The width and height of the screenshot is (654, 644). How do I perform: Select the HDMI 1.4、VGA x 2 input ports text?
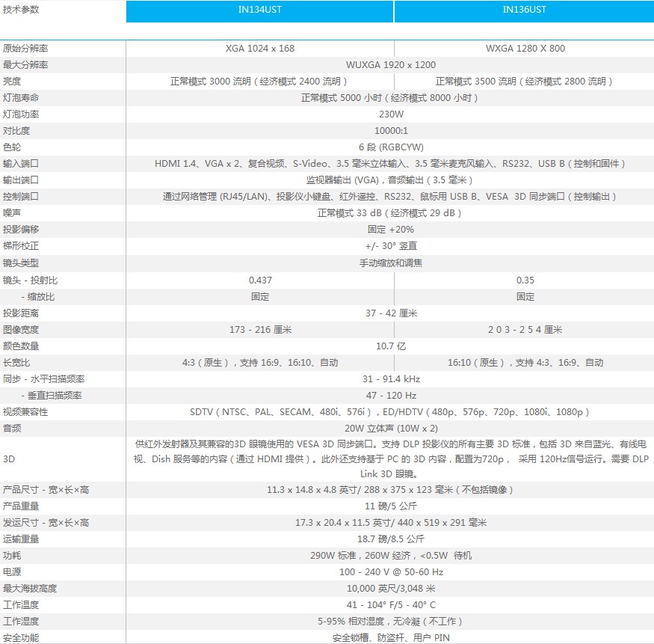390,164
